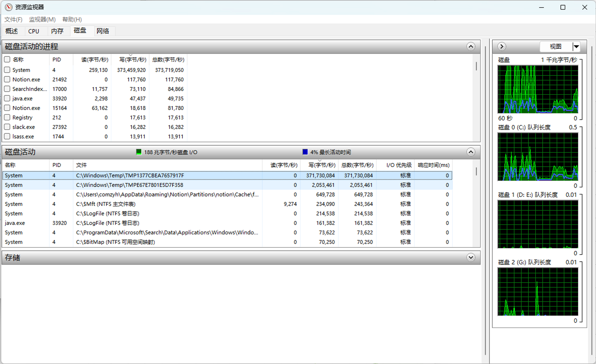Open the 视图 dropdown arrow

576,46
